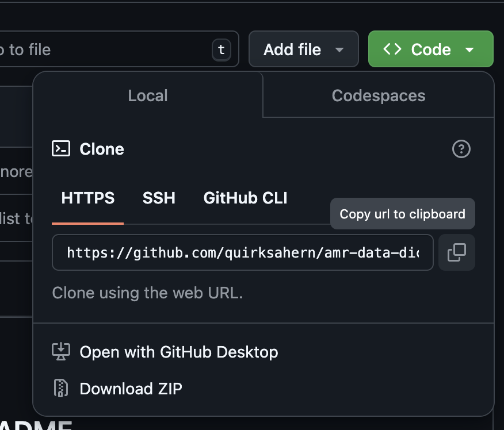This screenshot has height=430, width=504.
Task: Click the GitHub Desktop download icon
Action: coord(61,352)
